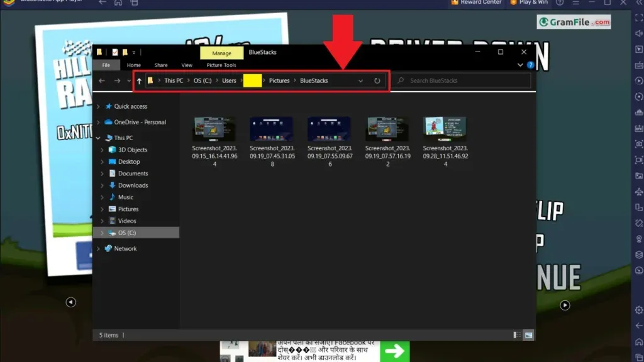Expand the Desktop tree node
This screenshot has height=362, width=644.
pos(102,162)
